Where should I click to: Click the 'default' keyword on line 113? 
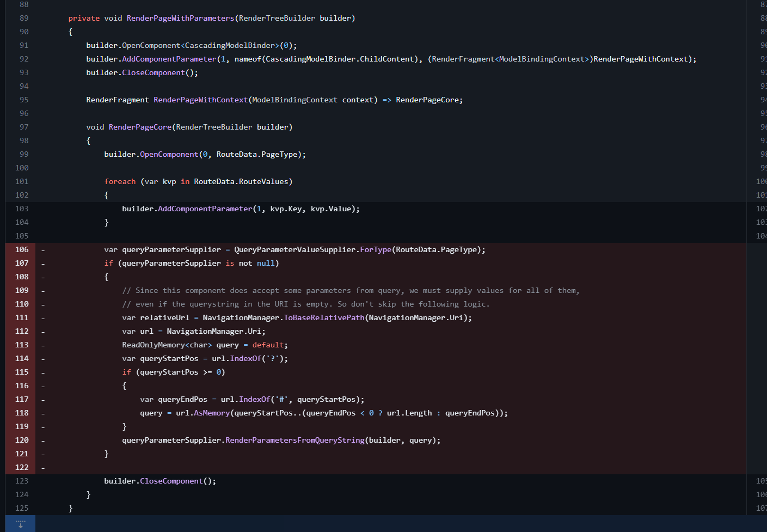[x=268, y=345]
